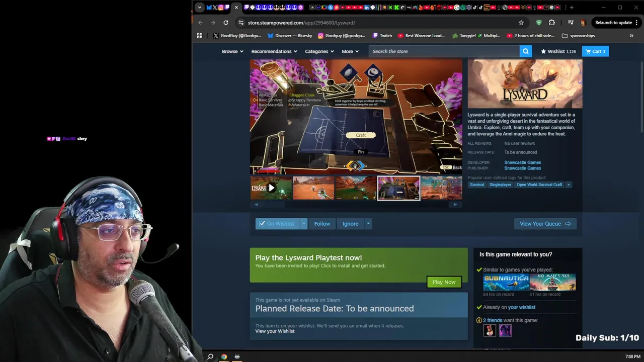Screen dimensions: 644x362
Task: Open the tab search chevron
Action: tap(200, 8)
